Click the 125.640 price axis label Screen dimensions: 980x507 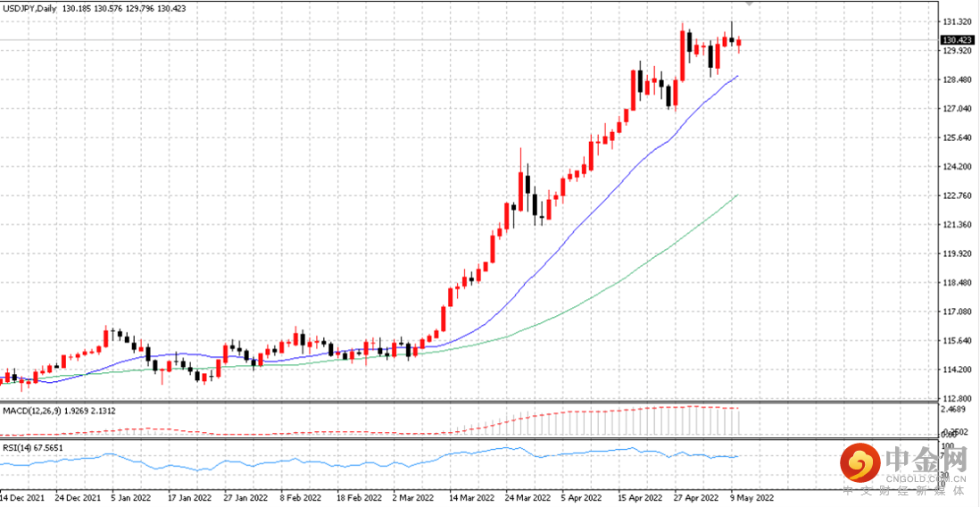point(956,137)
